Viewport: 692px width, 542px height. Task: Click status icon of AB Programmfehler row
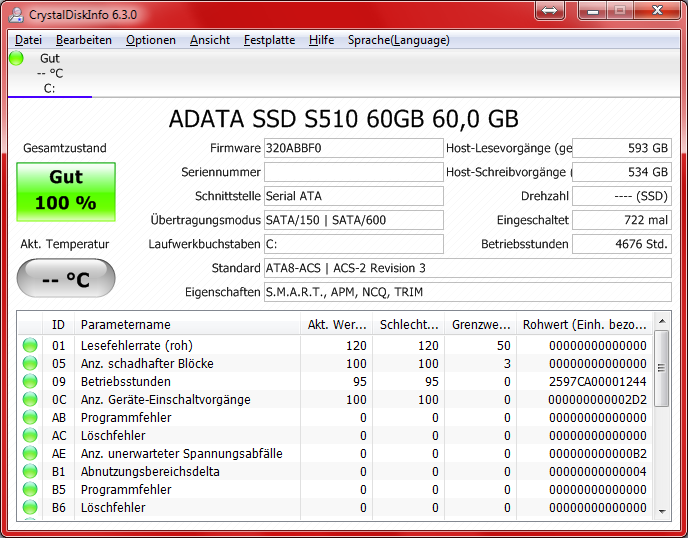[x=30, y=417]
